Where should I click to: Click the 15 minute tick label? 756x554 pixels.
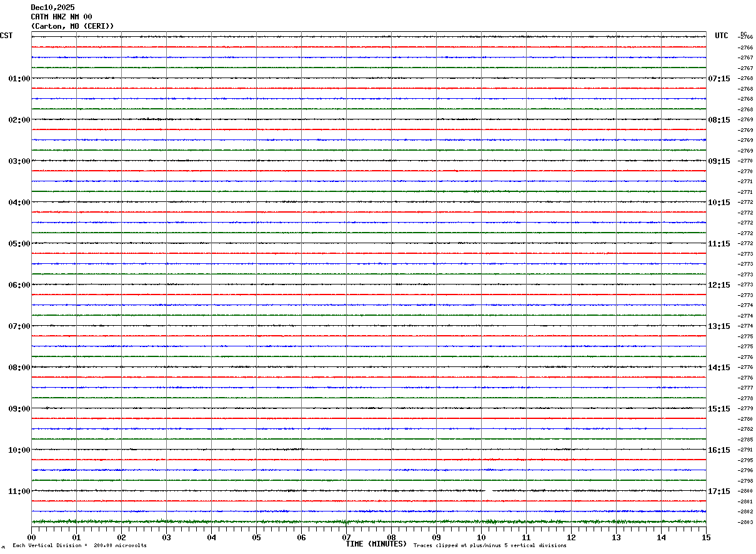tap(706, 537)
